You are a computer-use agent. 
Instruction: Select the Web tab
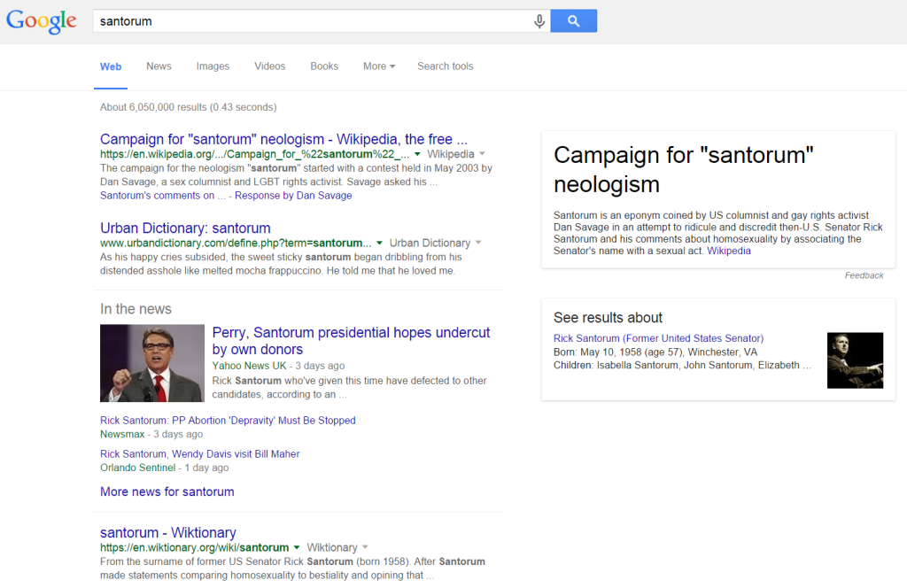[x=111, y=66]
